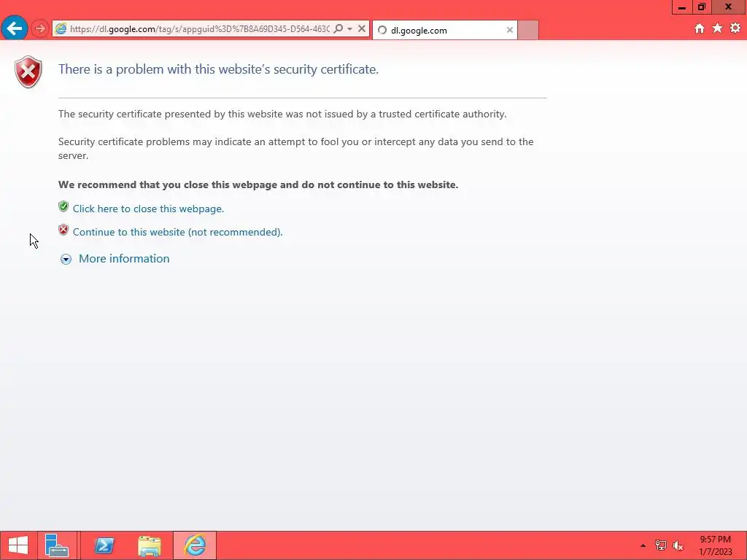Viewport: 747px width, 560px height.
Task: Open PowerShell from the taskbar
Action: click(104, 545)
